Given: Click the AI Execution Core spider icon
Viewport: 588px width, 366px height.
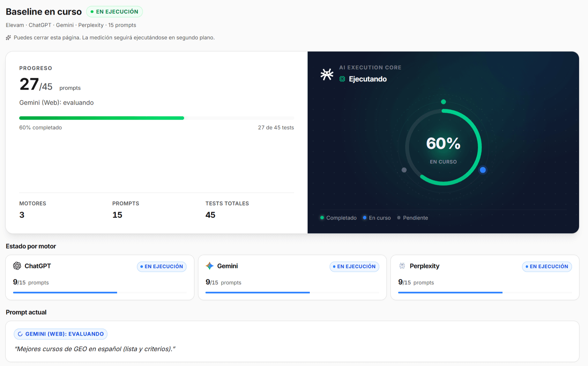Looking at the screenshot, I should tap(327, 74).
